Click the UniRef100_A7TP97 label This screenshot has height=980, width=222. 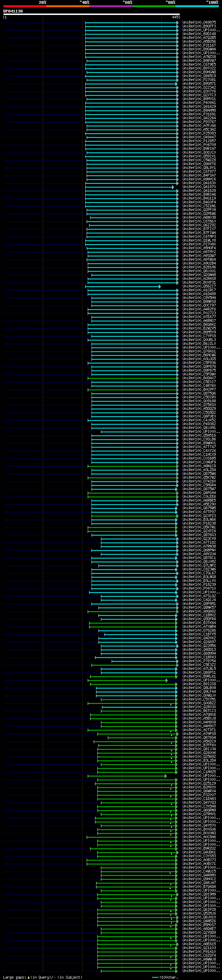(x=199, y=512)
